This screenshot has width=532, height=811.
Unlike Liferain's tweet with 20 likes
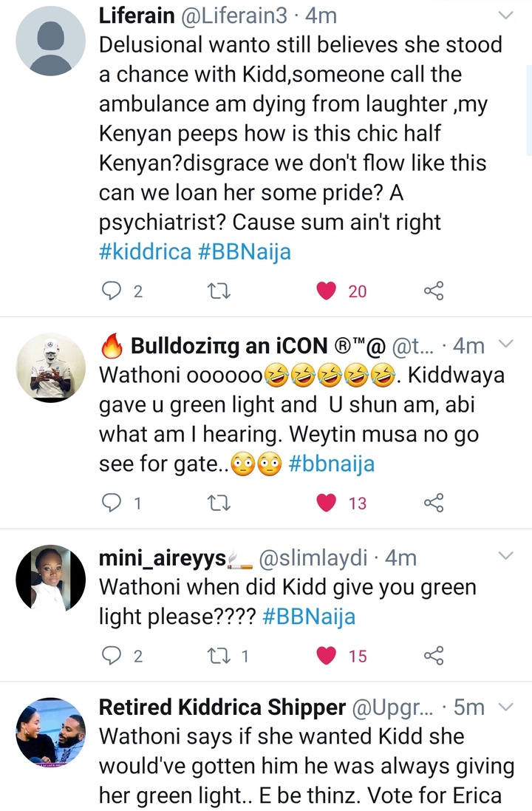327,291
